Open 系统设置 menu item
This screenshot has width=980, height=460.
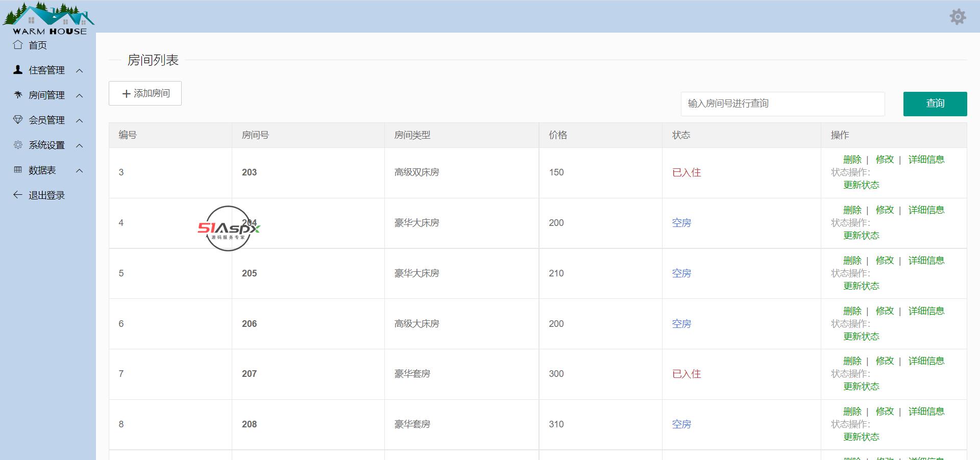[46, 145]
